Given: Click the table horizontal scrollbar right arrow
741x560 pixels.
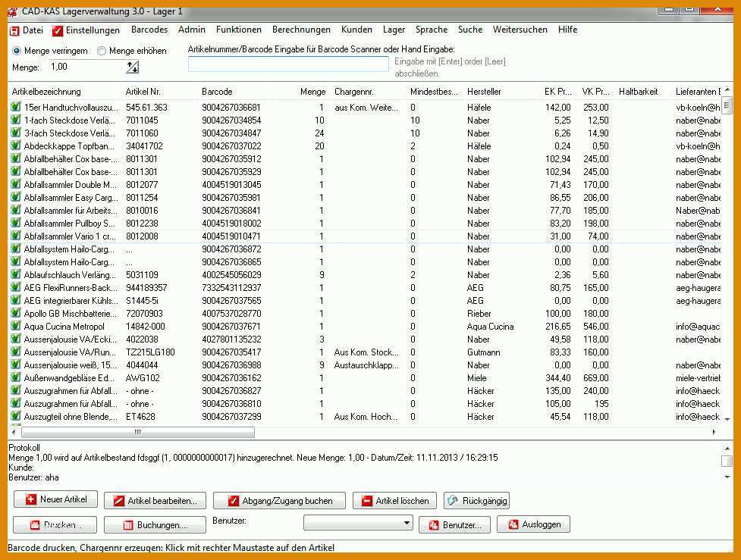Looking at the screenshot, I should [x=714, y=432].
